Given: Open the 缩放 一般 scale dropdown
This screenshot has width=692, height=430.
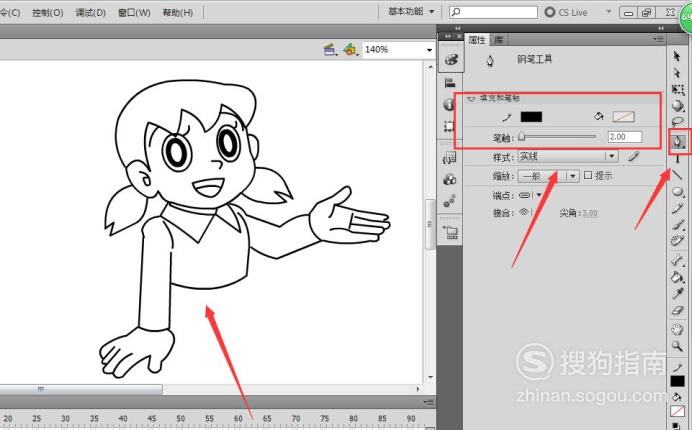Looking at the screenshot, I should click(x=548, y=176).
